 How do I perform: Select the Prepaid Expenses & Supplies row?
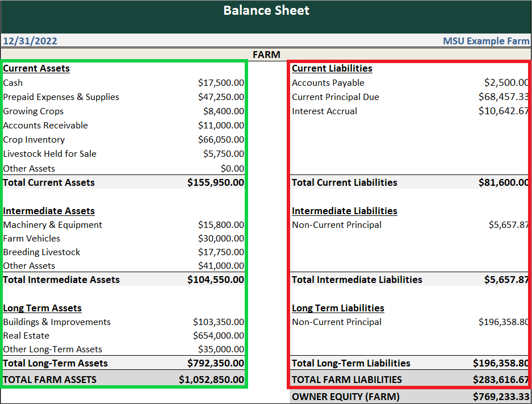(x=61, y=97)
